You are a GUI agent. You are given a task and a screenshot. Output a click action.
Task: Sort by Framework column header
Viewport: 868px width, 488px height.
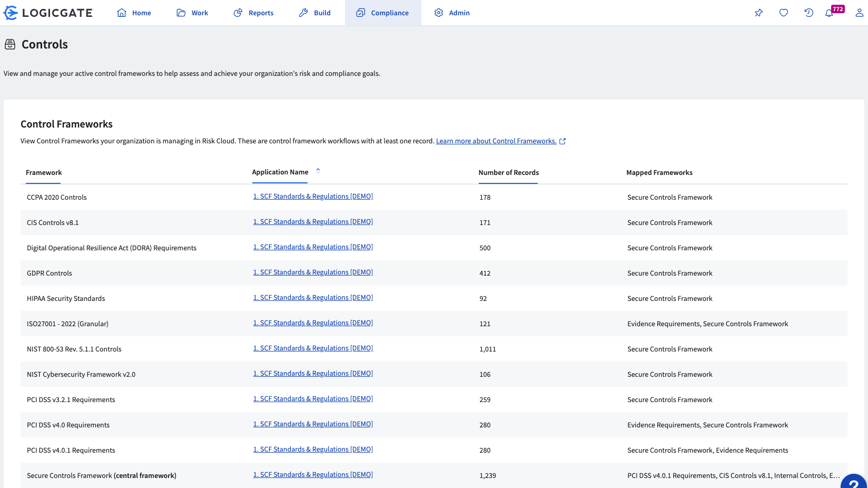[44, 172]
